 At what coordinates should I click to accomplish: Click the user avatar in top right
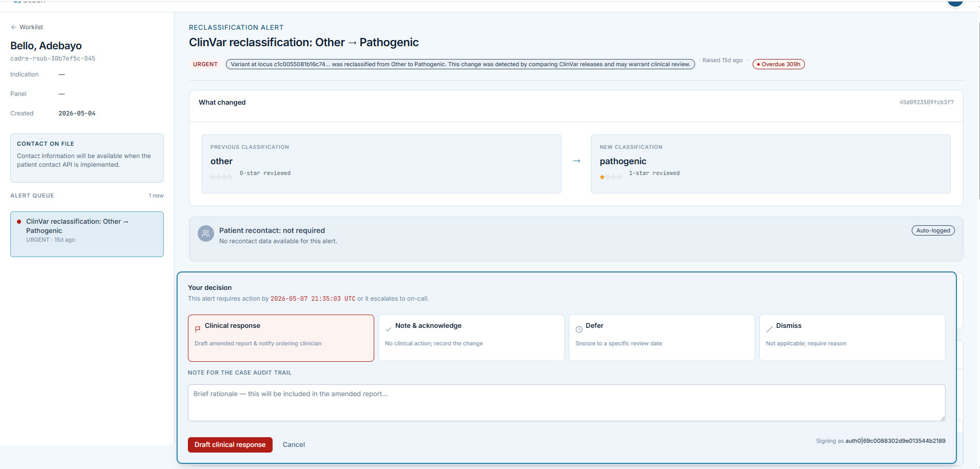pyautogui.click(x=955, y=3)
